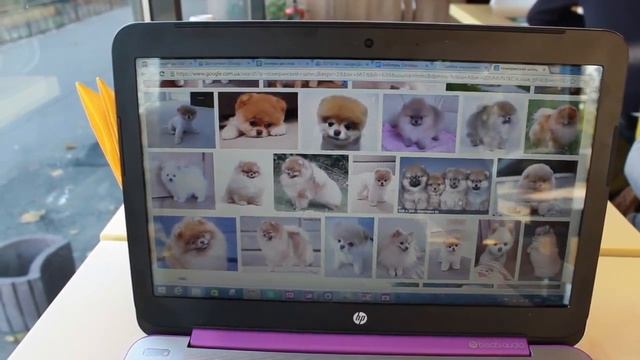Open small standing white-orange puppy image
Viewport: 640px width, 360px height.
point(373,184)
